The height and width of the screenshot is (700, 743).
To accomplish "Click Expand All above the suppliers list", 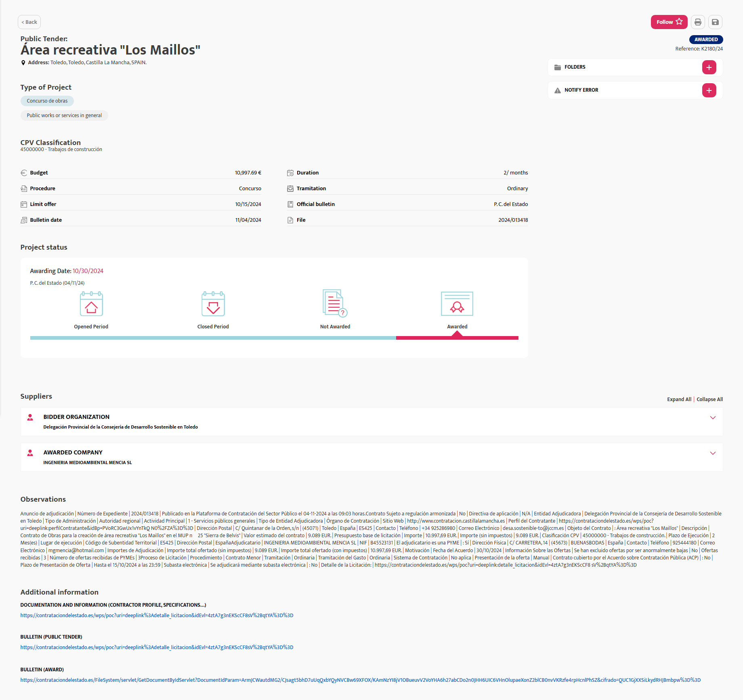I will [679, 399].
